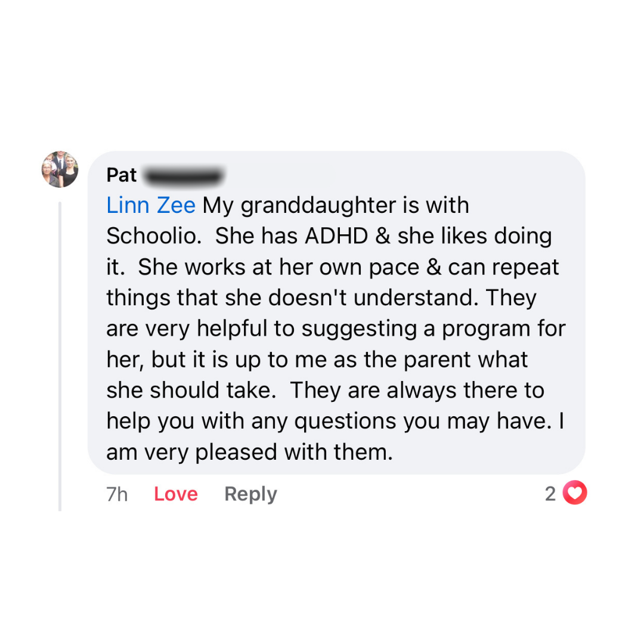Image resolution: width=644 pixels, height=644 pixels.
Task: Click the commenter name Pat
Action: [x=122, y=175]
